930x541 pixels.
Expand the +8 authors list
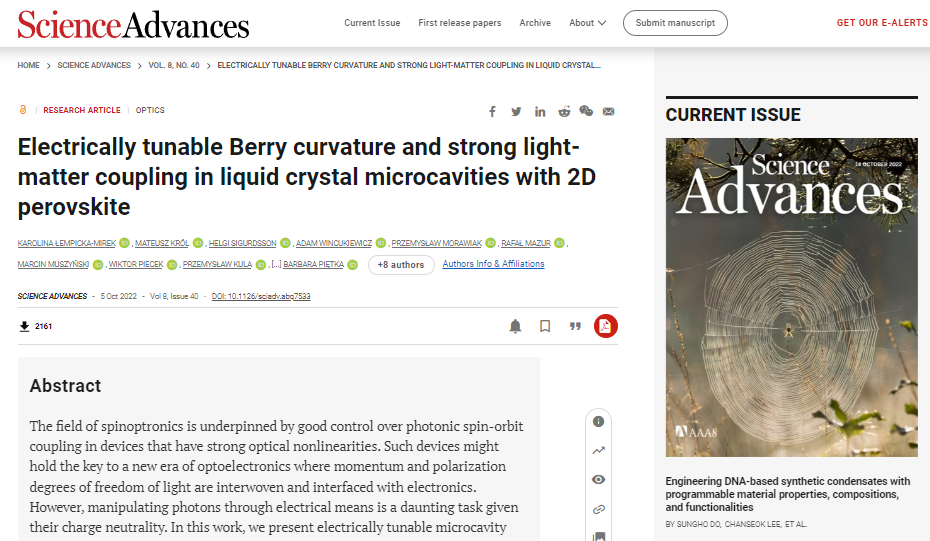401,265
